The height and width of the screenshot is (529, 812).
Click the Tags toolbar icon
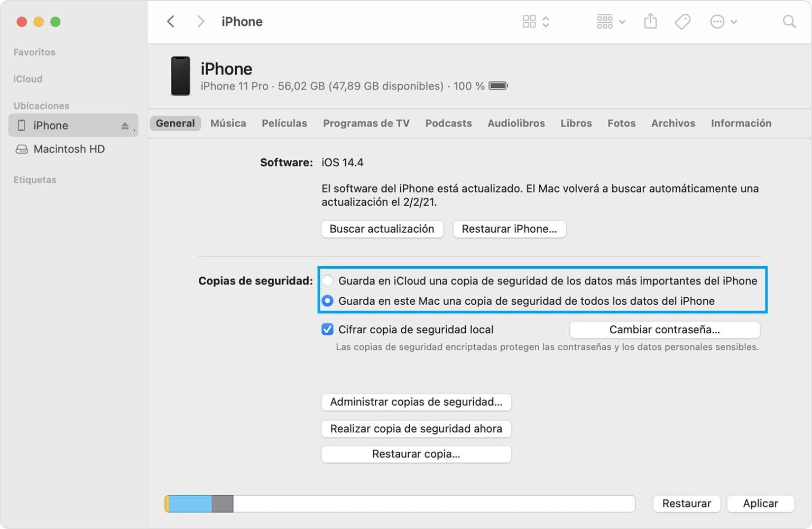coord(682,22)
